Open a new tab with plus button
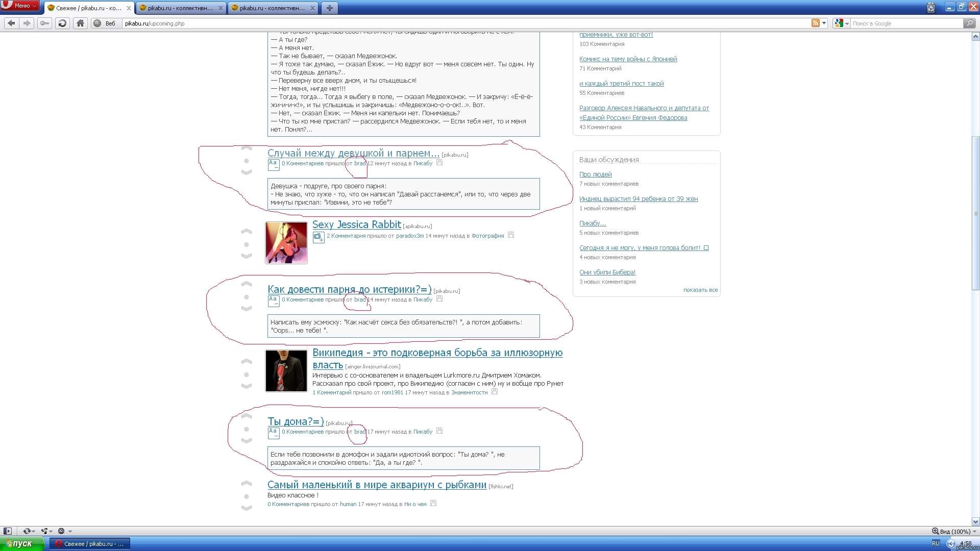 pos(329,8)
